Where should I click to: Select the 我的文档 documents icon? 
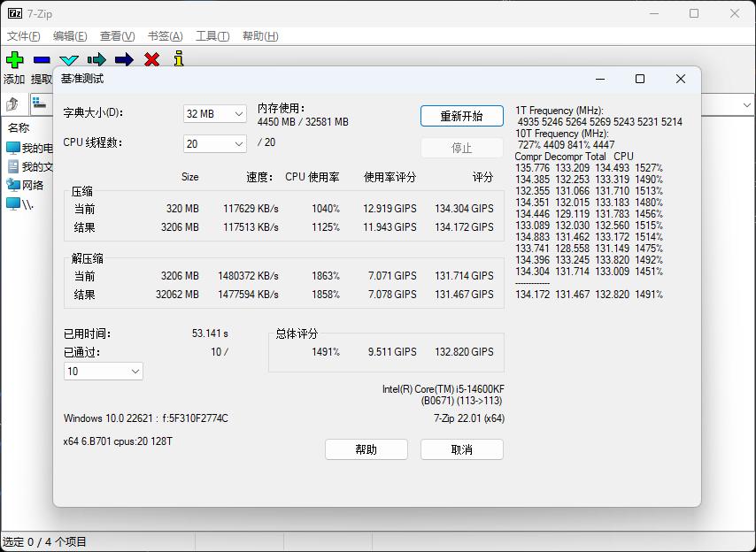click(x=13, y=166)
